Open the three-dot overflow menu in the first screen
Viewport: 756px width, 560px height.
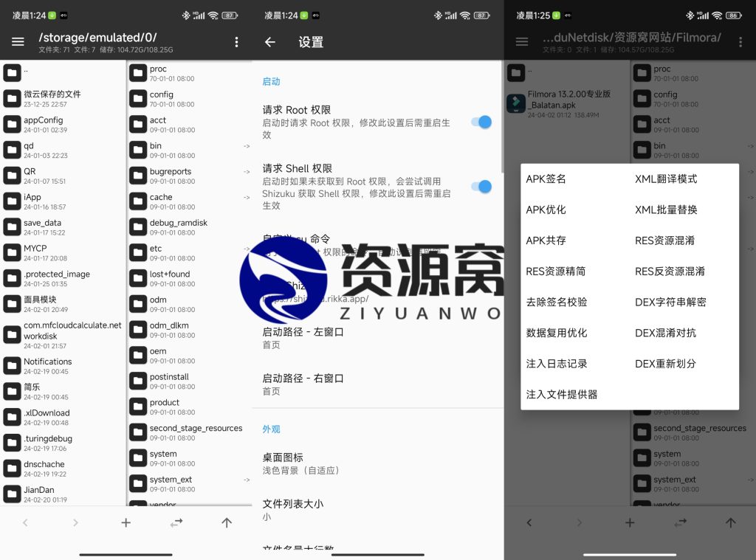pyautogui.click(x=236, y=42)
